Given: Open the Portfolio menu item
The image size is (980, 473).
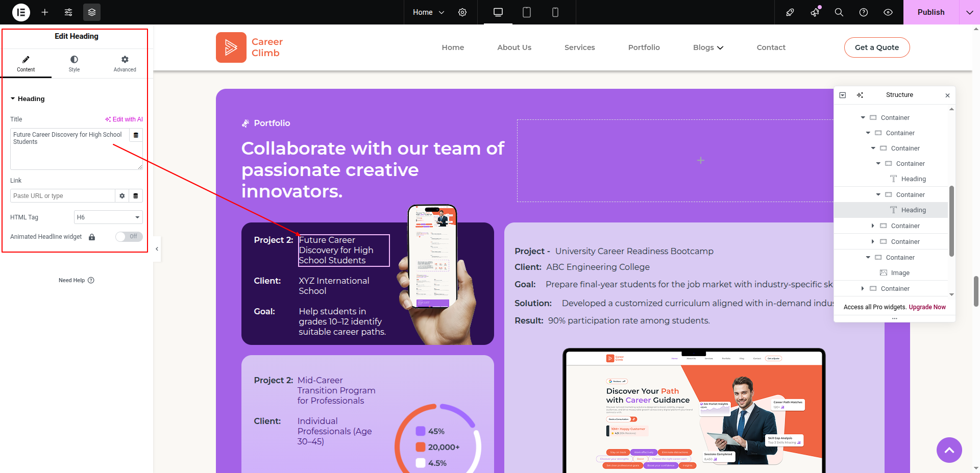Looking at the screenshot, I should coord(644,47).
